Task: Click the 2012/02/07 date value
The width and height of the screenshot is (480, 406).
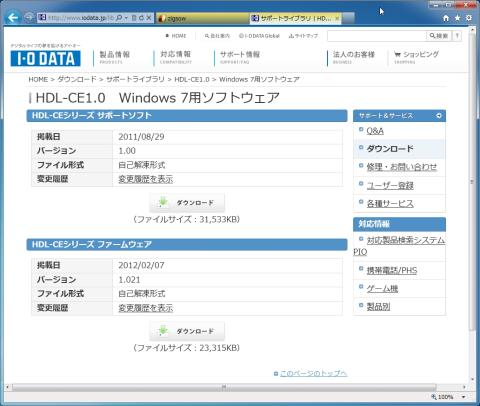Action: tap(141, 265)
